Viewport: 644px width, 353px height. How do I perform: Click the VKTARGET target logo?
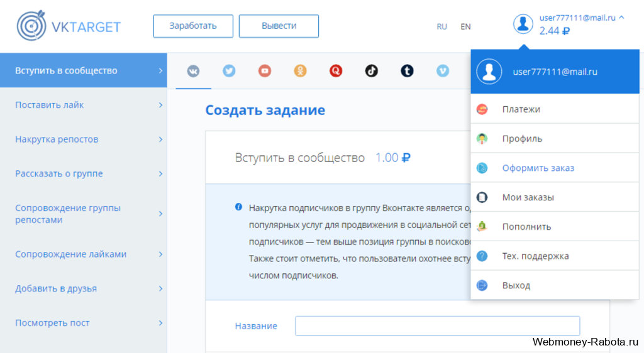[x=31, y=25]
